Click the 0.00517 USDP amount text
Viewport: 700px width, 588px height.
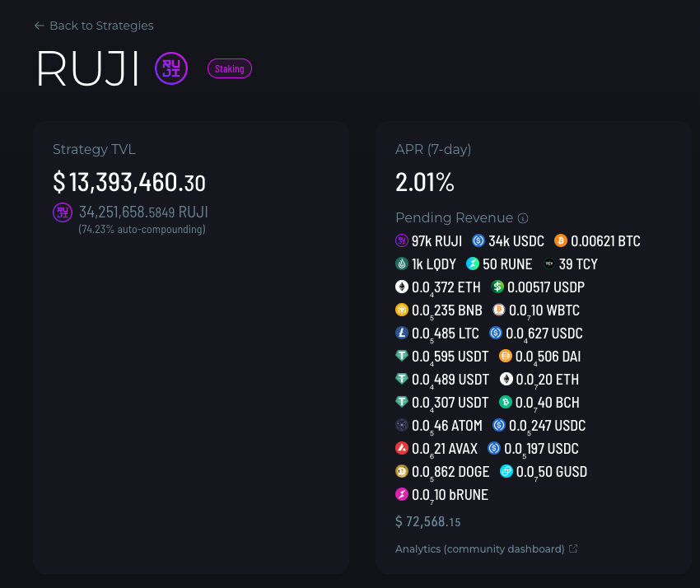pyautogui.click(x=545, y=287)
